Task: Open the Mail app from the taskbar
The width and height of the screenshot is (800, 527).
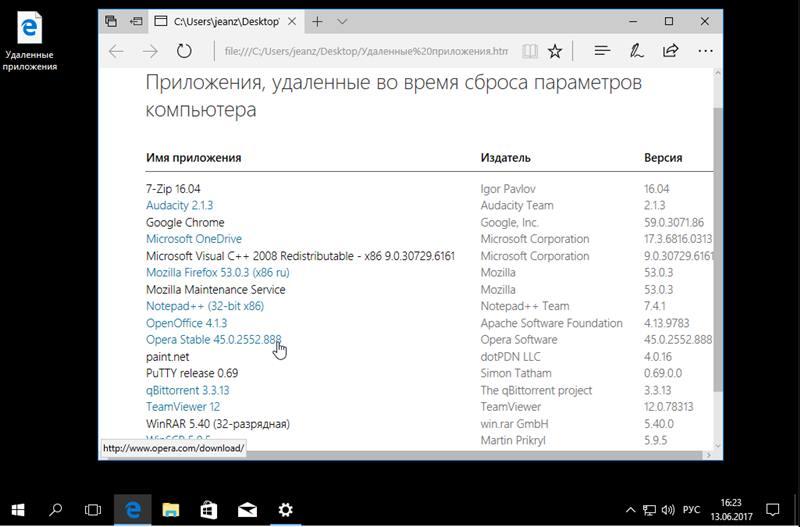Action: (x=247, y=510)
